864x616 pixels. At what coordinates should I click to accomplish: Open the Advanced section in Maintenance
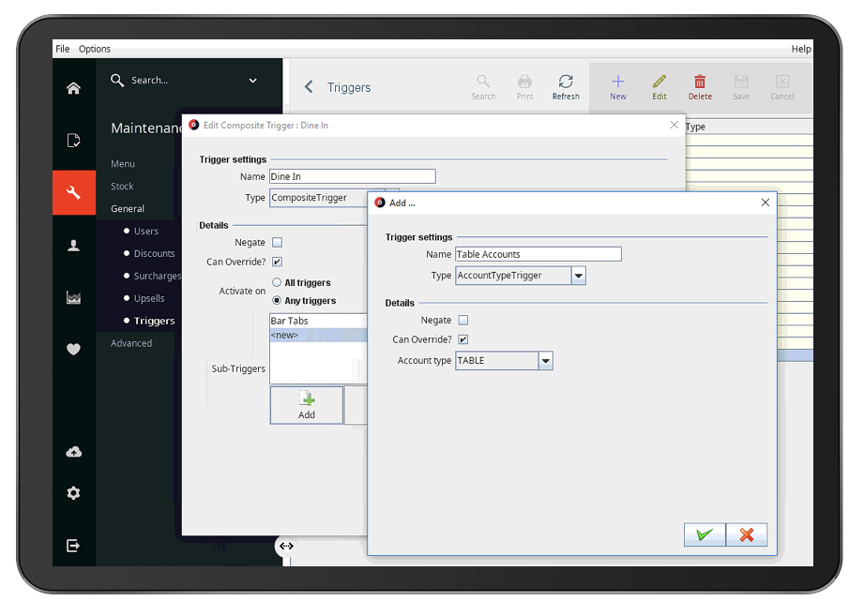pyautogui.click(x=131, y=343)
